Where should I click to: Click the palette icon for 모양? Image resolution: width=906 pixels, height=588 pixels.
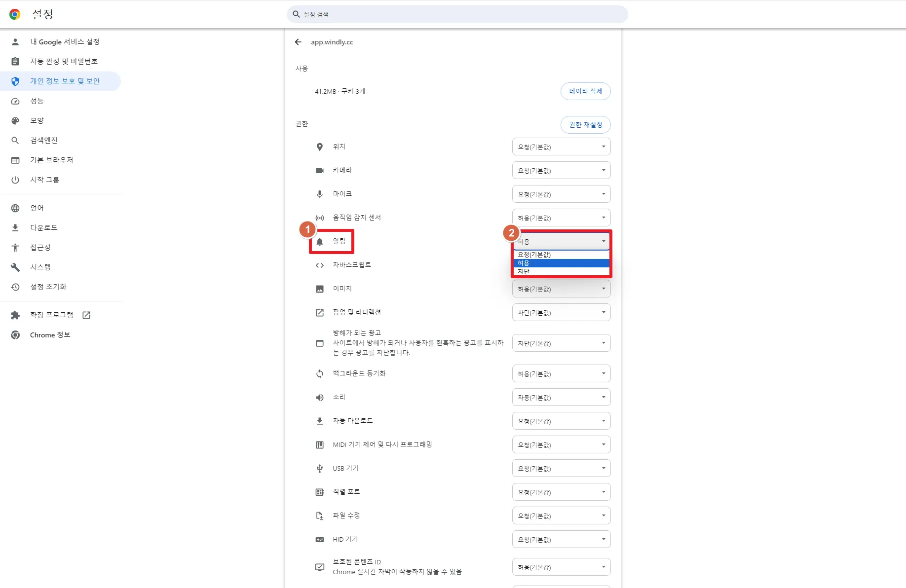[15, 121]
